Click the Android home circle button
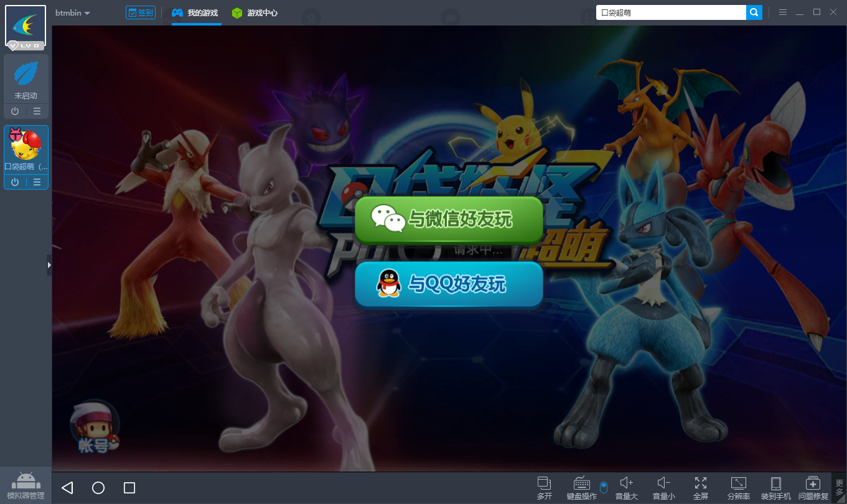 click(98, 488)
